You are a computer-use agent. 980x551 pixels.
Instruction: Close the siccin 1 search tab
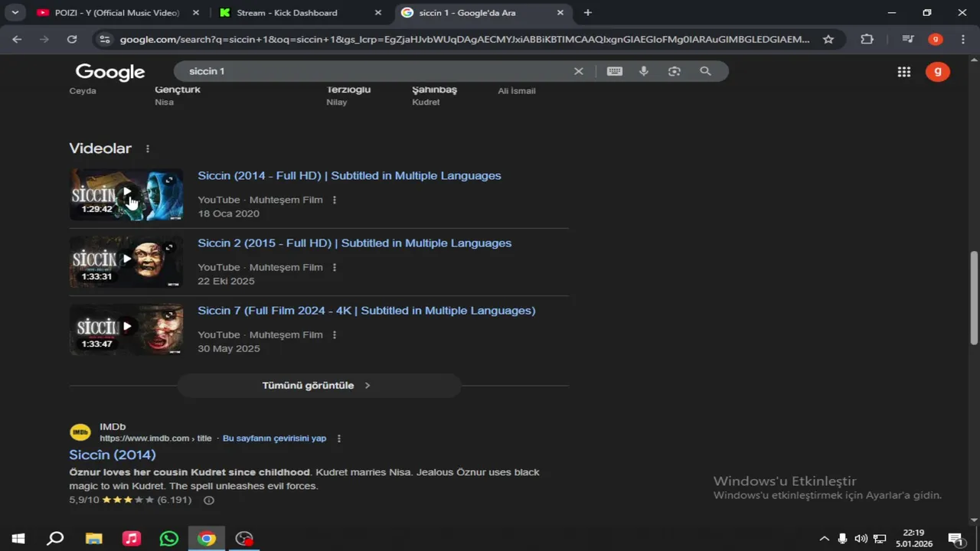[x=560, y=13]
